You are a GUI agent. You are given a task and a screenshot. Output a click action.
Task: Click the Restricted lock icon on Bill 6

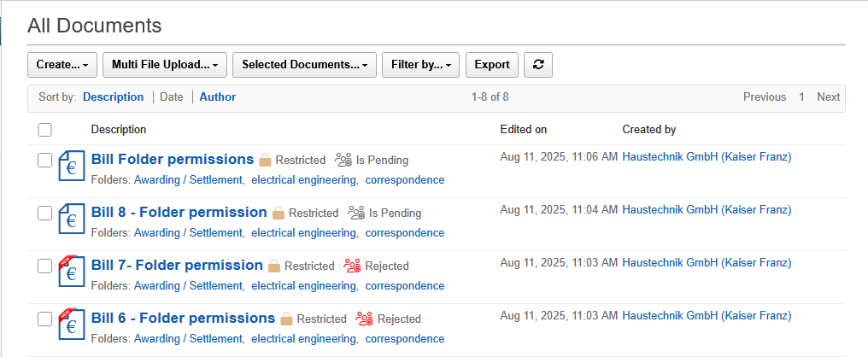(x=286, y=319)
